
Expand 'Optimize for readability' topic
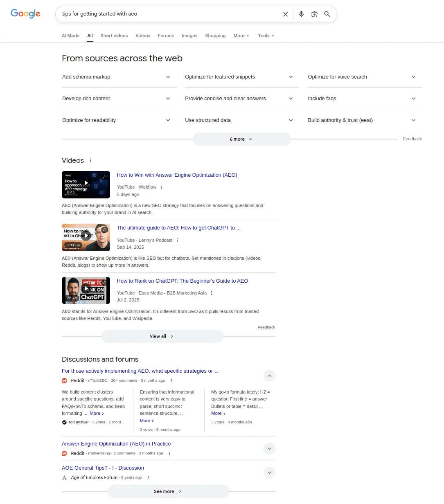119,120
